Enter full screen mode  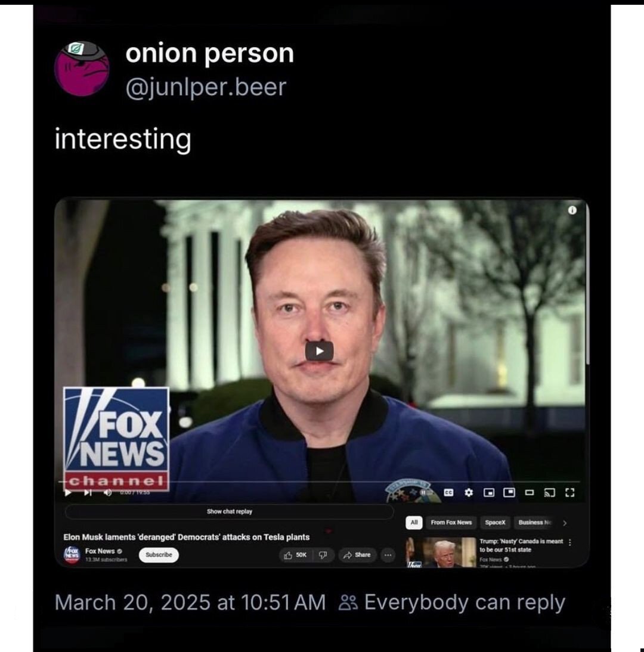pos(570,492)
